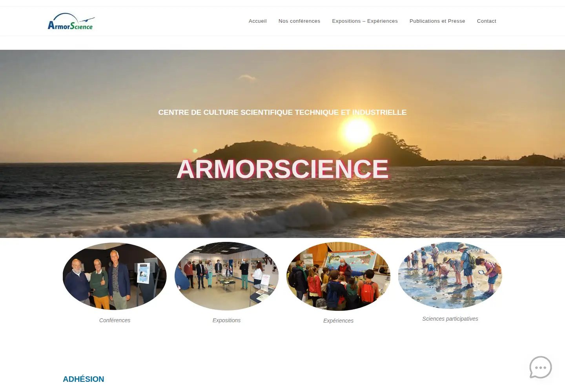Viewport: 565px width, 392px height.
Task: Open the chat bubble widget
Action: coord(541,367)
